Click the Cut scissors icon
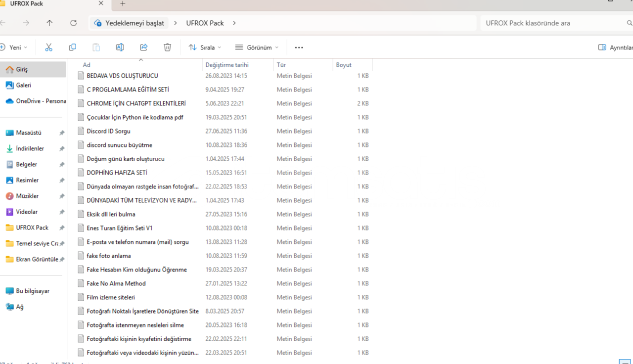Image resolution: width=633 pixels, height=364 pixels. tap(48, 47)
